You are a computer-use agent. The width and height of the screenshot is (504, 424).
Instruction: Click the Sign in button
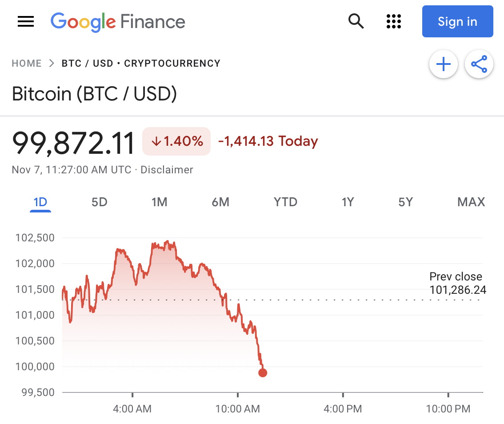coord(457,21)
